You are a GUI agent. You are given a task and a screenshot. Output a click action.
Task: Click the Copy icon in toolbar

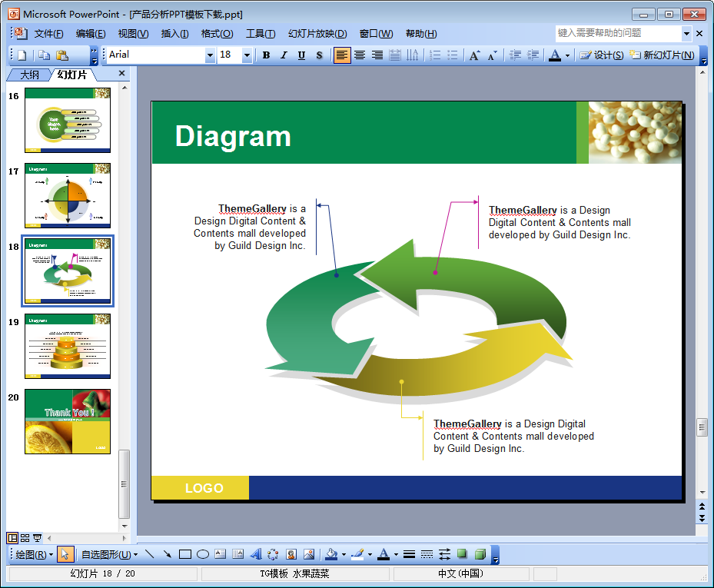point(44,55)
